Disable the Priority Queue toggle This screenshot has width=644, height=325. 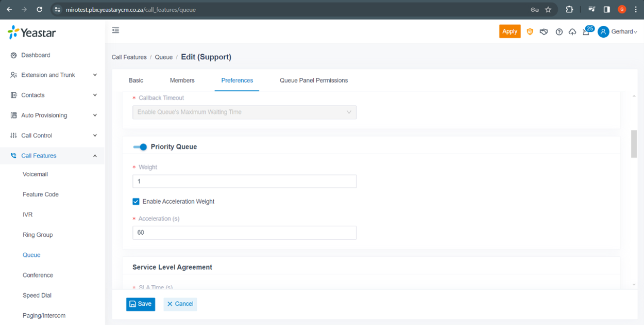pyautogui.click(x=140, y=147)
